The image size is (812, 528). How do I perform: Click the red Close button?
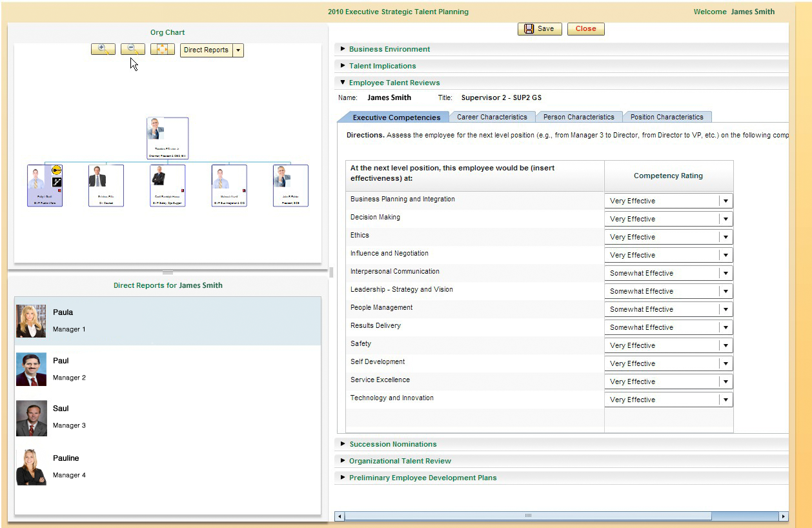585,29
